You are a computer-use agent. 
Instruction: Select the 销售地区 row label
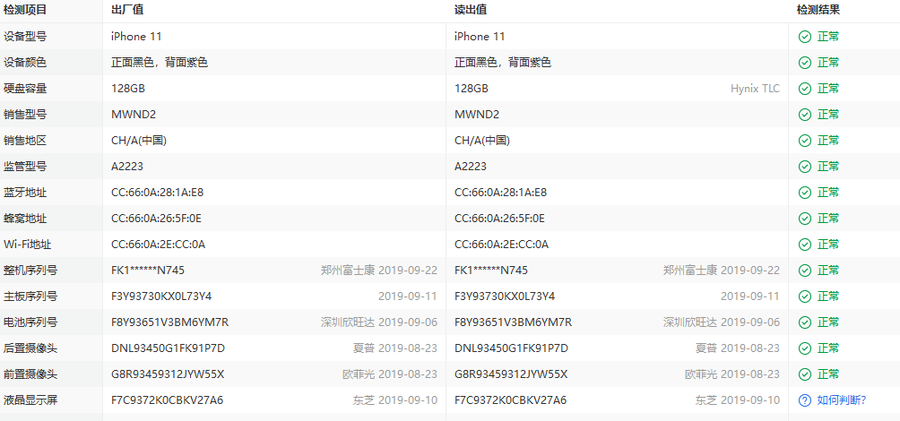coord(25,141)
